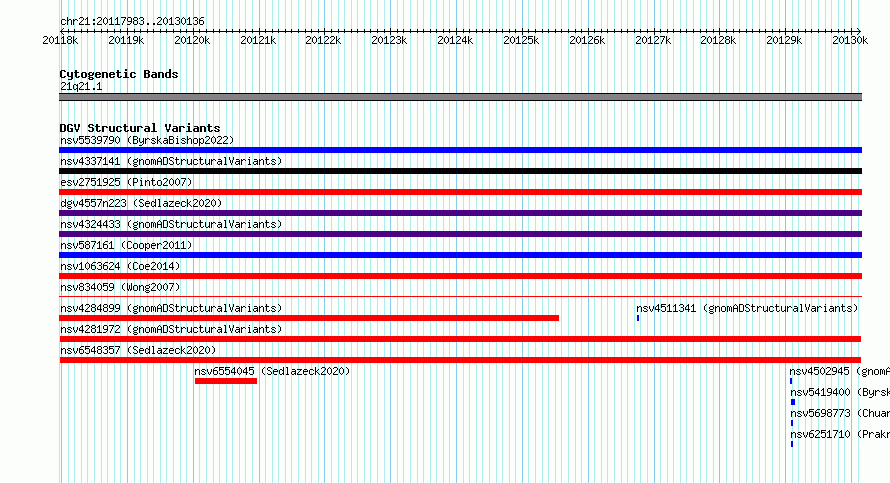890x483 pixels.
Task: Click the 20125k ruler tick label
Action: click(521, 40)
